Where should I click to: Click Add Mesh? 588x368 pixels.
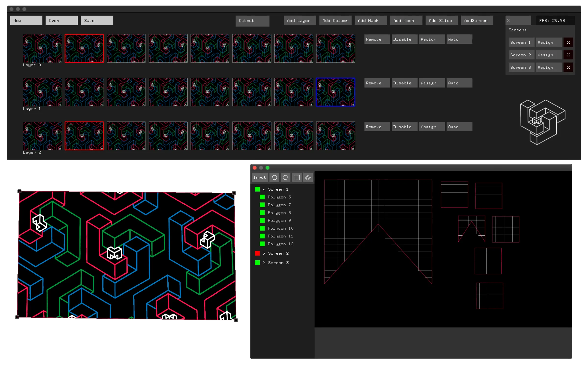click(406, 21)
